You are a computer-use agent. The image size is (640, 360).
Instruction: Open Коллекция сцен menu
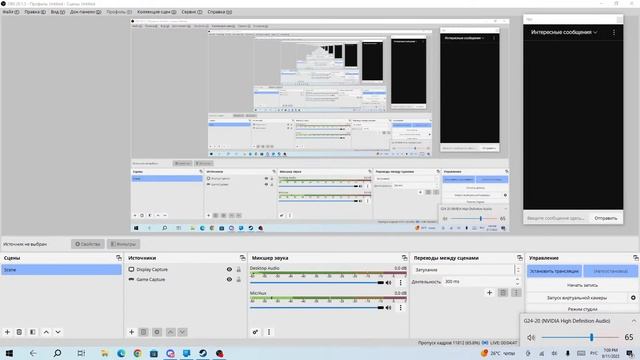pyautogui.click(x=157, y=12)
